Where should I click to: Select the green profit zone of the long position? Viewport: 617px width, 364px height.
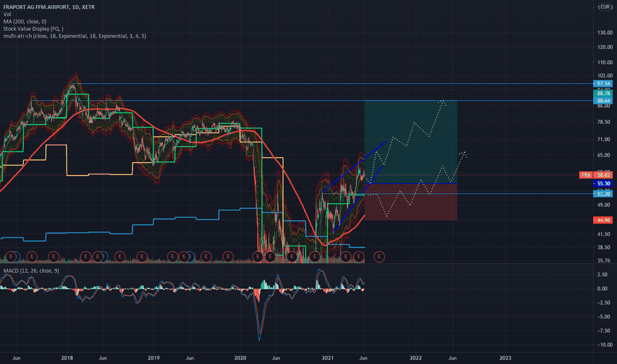[x=411, y=142]
